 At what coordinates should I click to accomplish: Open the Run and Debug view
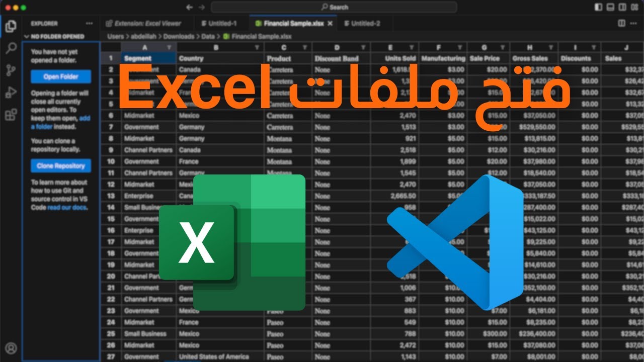pyautogui.click(x=11, y=93)
